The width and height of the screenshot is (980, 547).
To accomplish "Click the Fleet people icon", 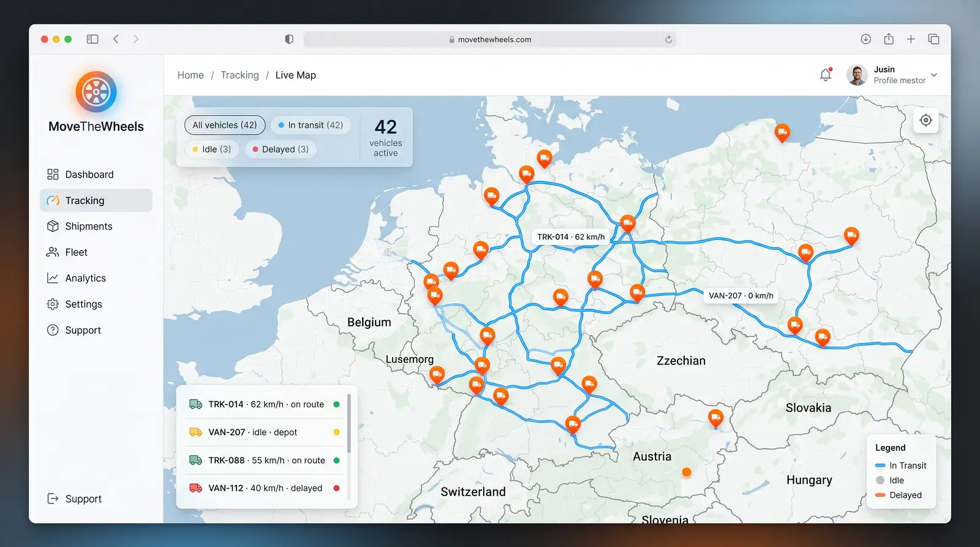I will tap(53, 252).
